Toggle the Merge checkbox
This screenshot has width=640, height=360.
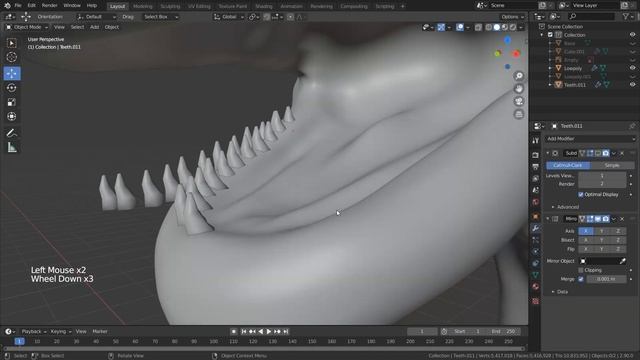pyautogui.click(x=581, y=279)
